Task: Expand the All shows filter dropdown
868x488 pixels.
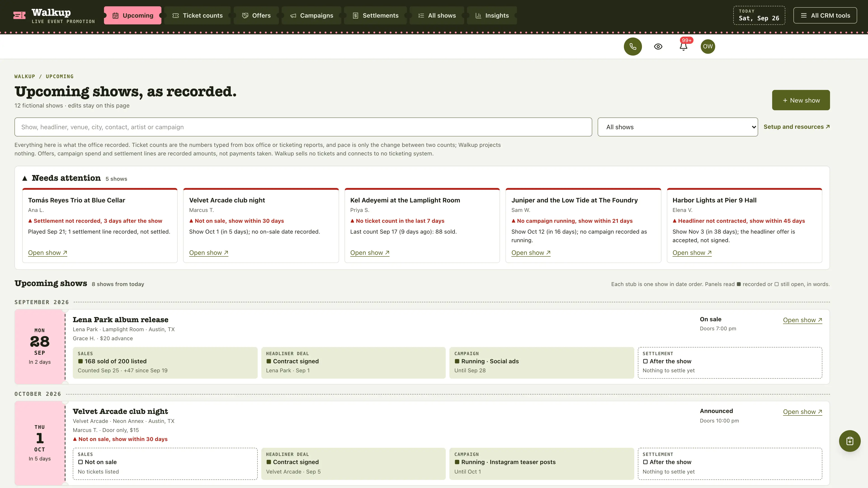Action: (x=678, y=127)
